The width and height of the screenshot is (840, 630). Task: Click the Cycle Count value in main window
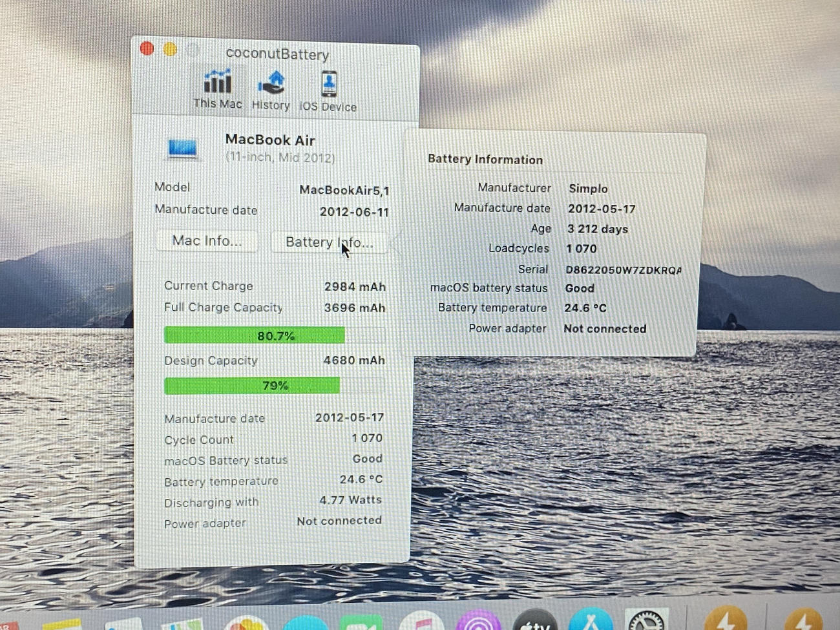pos(367,438)
